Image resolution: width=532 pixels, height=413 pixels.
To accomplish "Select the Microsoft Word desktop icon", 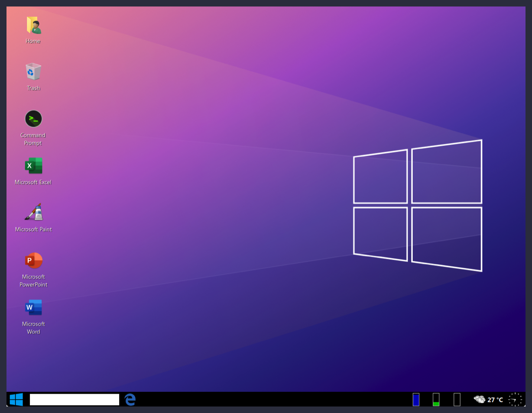I will click(x=33, y=307).
